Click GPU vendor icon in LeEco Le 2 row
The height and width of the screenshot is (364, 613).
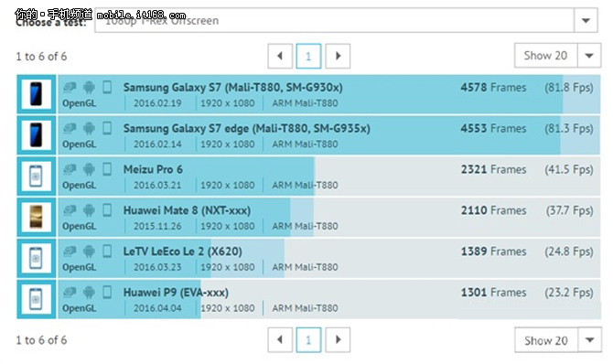click(x=70, y=251)
